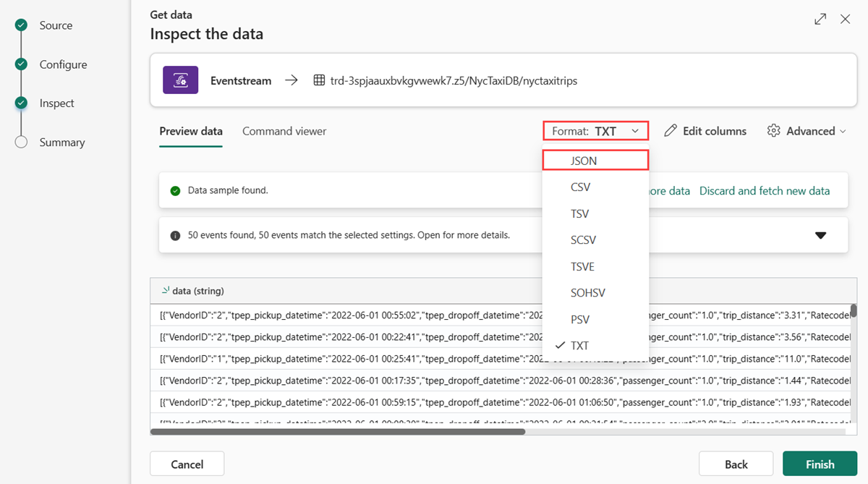
Task: Click the Eventstream source icon
Action: click(x=181, y=80)
